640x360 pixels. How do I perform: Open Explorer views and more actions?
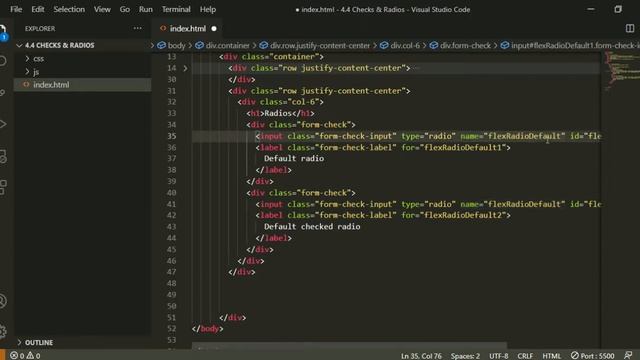click(x=138, y=28)
